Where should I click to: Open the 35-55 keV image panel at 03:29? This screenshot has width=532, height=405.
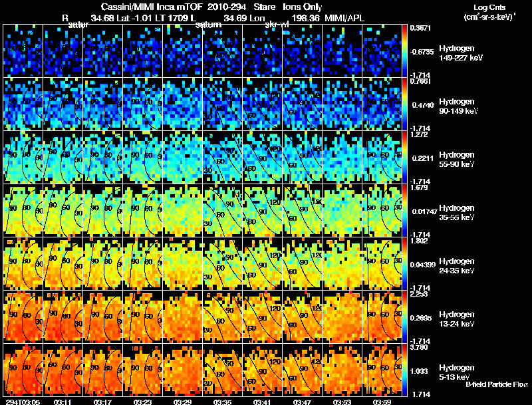182,211
